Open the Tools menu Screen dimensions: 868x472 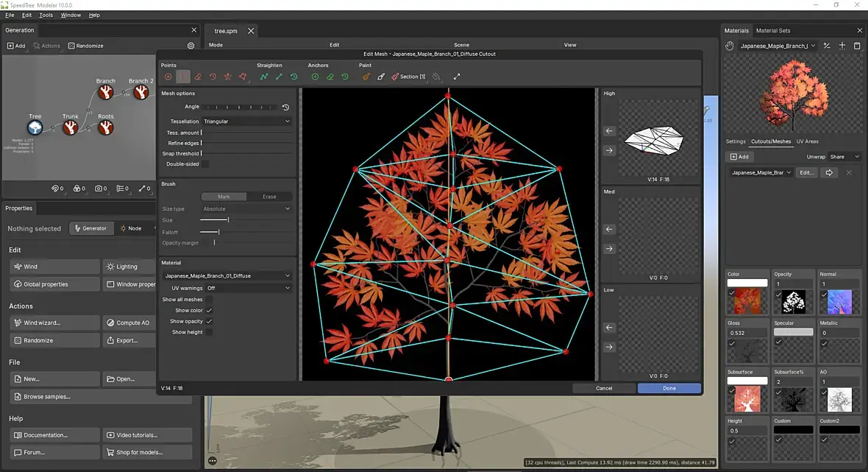46,15
